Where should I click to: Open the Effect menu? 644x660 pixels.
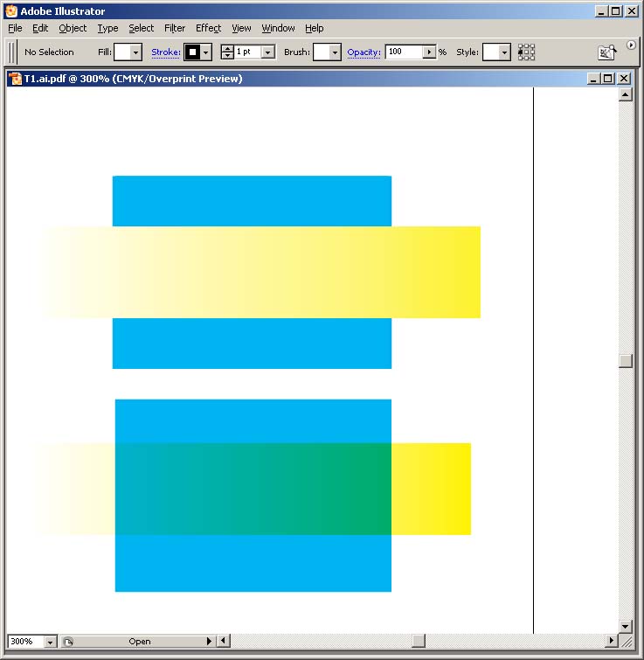[208, 28]
